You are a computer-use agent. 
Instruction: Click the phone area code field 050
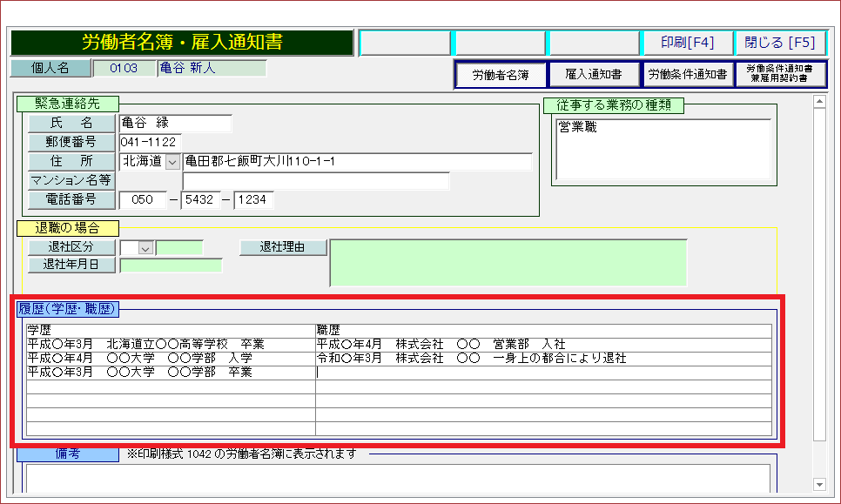[x=142, y=200]
